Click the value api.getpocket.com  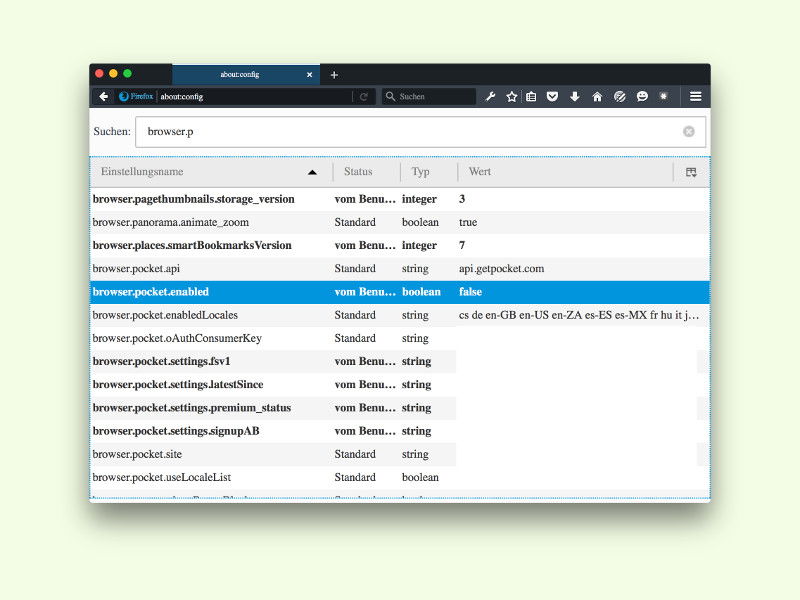point(501,269)
